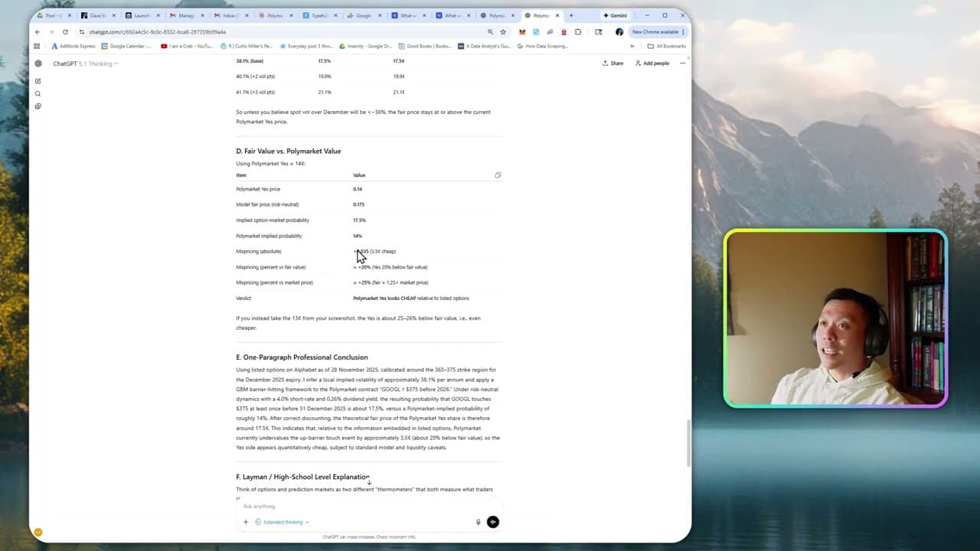The image size is (980, 551).
Task: Go back in browser history
Action: (38, 32)
